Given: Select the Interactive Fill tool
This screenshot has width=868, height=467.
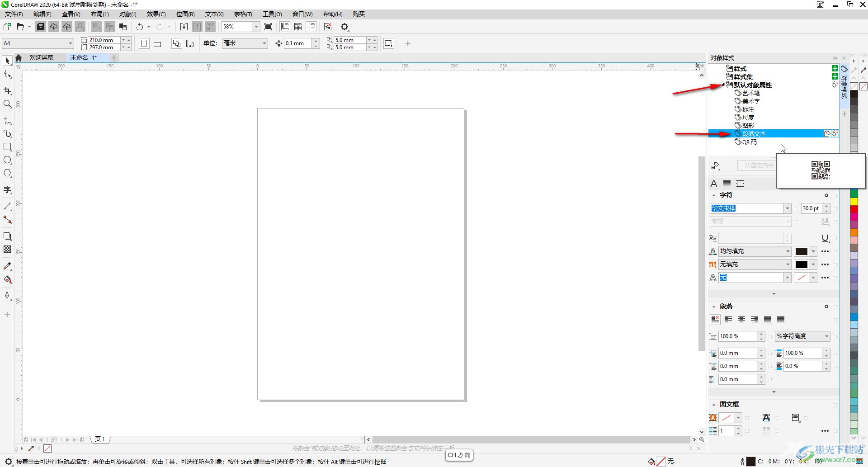Looking at the screenshot, I should point(7,279).
